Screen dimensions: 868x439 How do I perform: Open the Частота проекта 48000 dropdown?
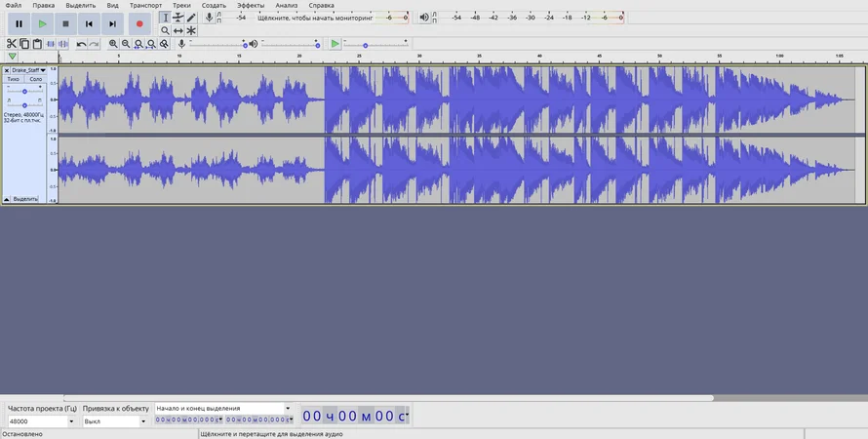click(x=70, y=421)
